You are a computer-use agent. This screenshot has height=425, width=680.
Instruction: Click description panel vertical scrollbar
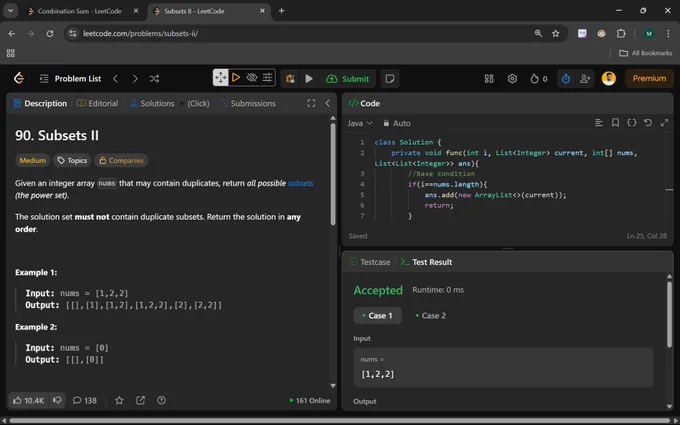tap(333, 173)
